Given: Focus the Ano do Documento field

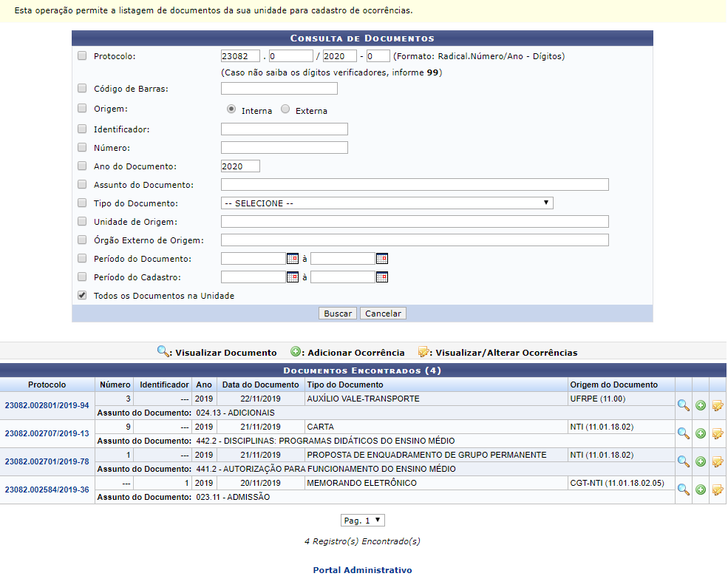Looking at the screenshot, I should (x=240, y=166).
